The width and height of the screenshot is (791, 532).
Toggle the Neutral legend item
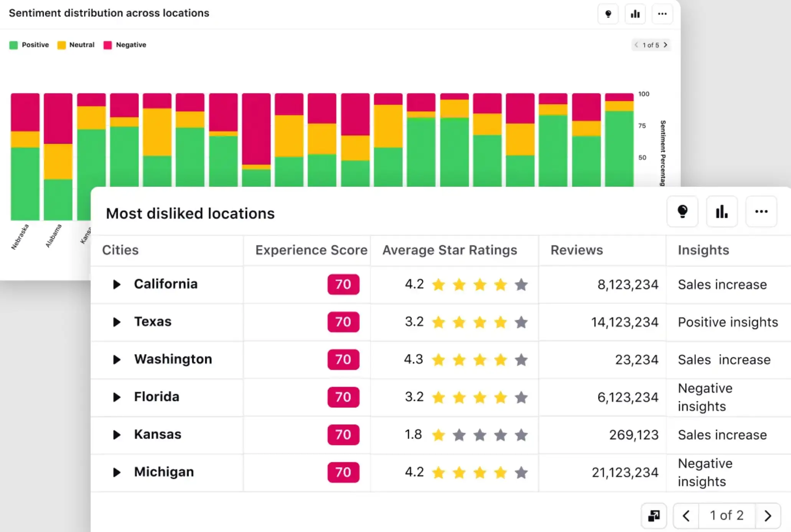click(81, 45)
